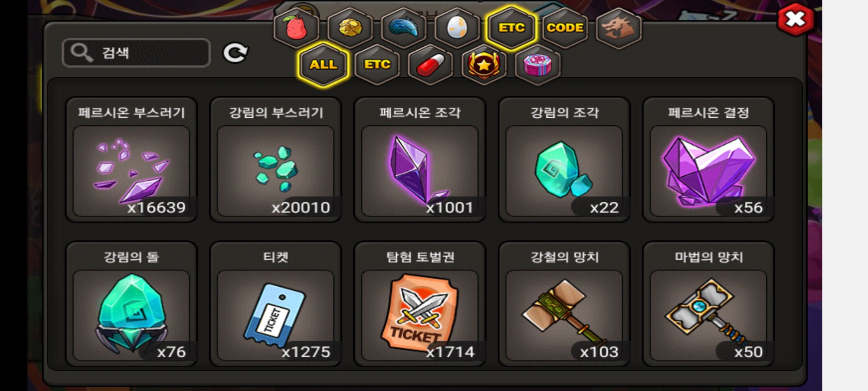Close the inventory with the red X
The image size is (868, 391).
(x=796, y=19)
